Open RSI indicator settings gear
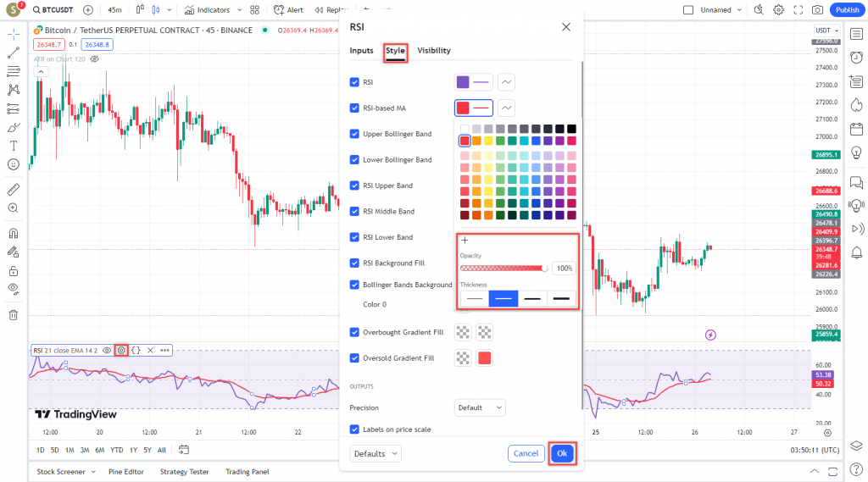868x482 pixels. (121, 351)
